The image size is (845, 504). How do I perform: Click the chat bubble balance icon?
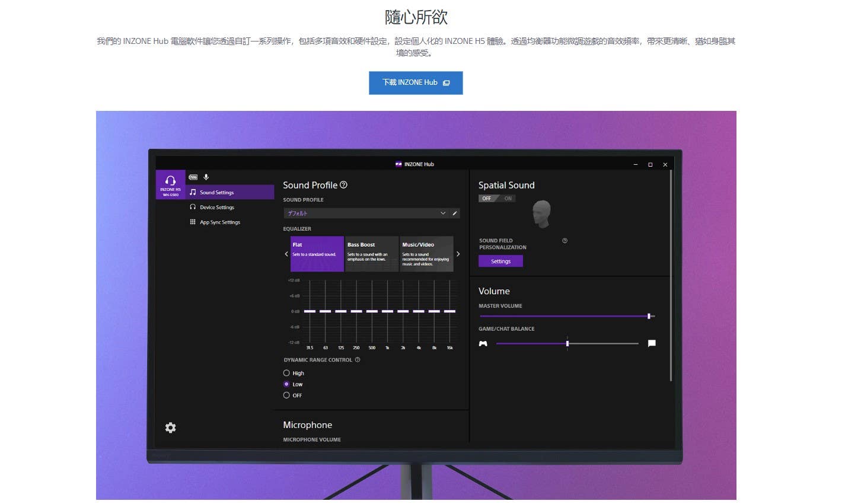(x=652, y=343)
